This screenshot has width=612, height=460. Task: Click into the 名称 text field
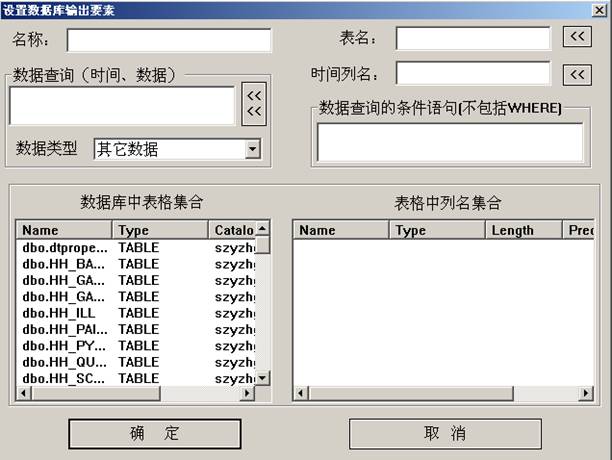pos(169,40)
